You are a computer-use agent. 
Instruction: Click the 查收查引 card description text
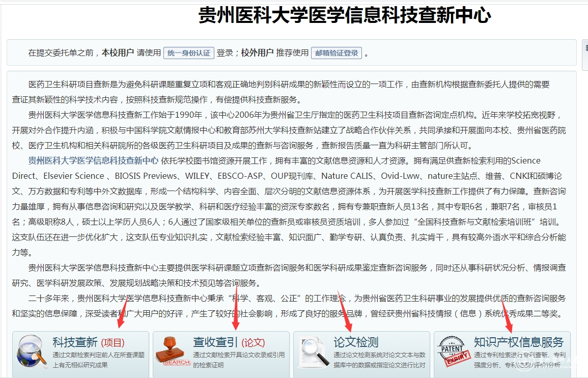(x=239, y=360)
